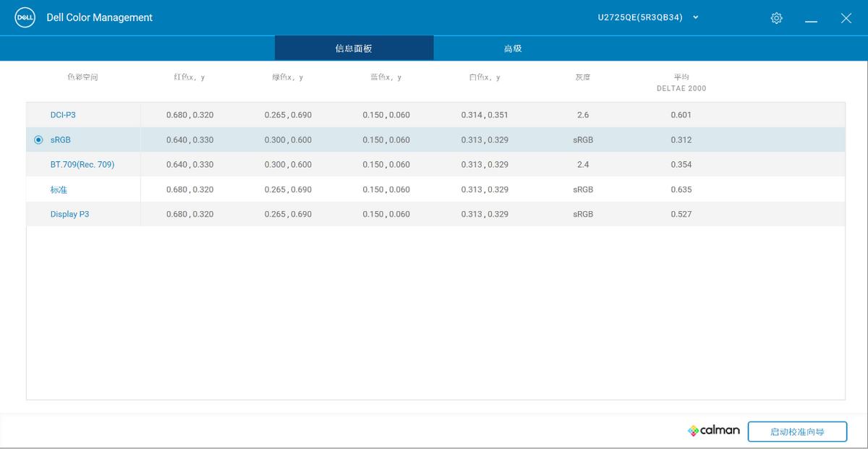
Task: Click BT.709 gamma value 2.4
Action: pos(583,165)
